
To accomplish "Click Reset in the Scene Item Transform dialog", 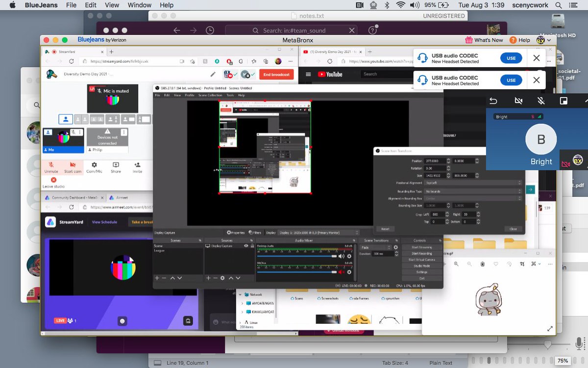I will coord(385,229).
